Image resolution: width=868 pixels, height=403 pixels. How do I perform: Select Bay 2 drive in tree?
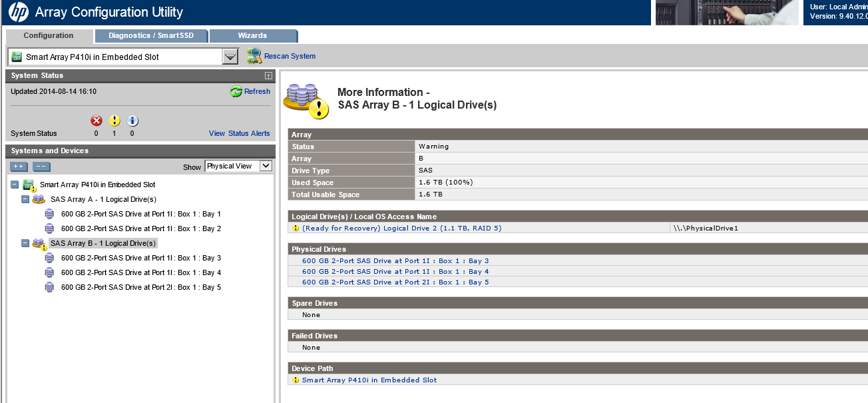[141, 228]
